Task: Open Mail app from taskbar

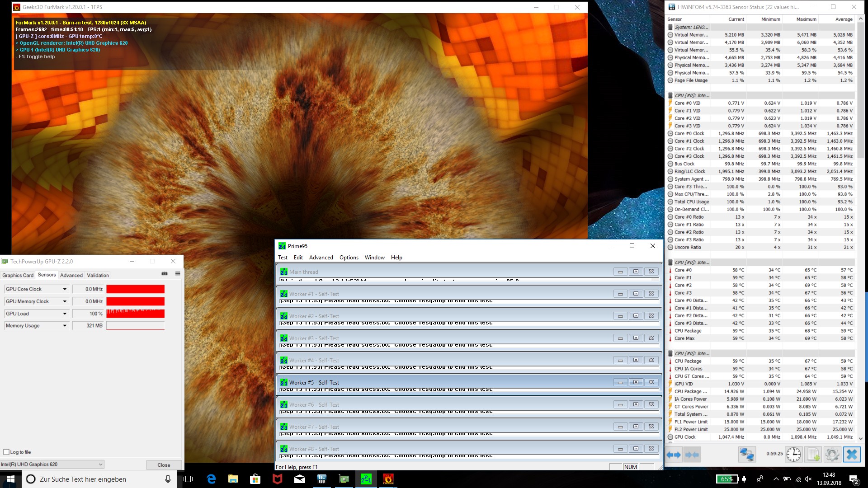Action: point(300,479)
